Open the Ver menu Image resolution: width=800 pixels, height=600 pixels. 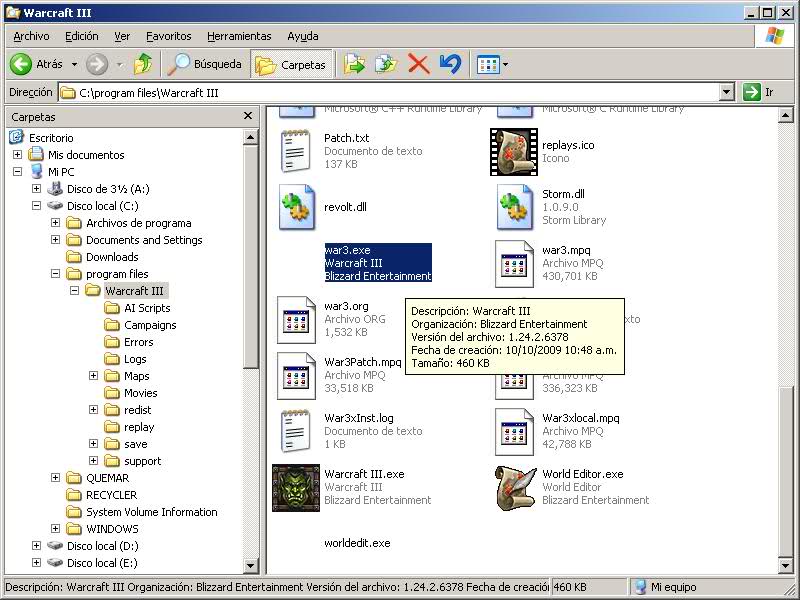click(122, 36)
